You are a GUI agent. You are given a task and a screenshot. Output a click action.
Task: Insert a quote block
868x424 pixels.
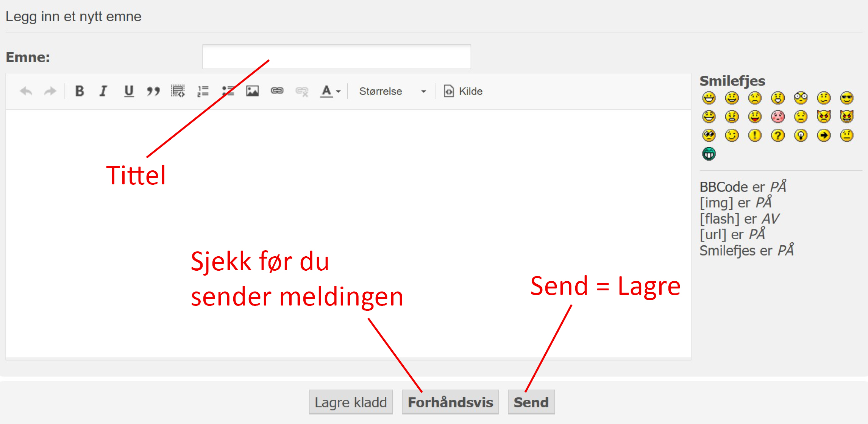(153, 91)
